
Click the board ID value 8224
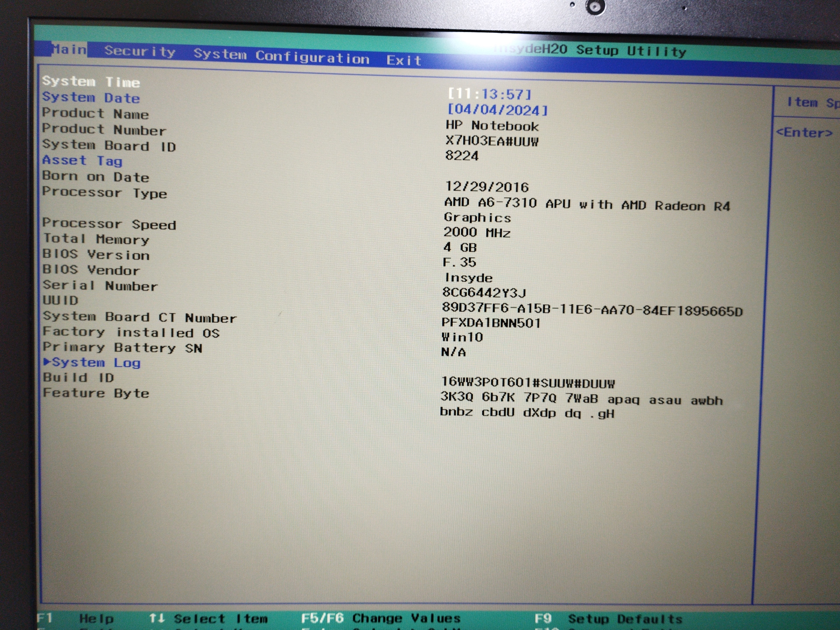462,156
